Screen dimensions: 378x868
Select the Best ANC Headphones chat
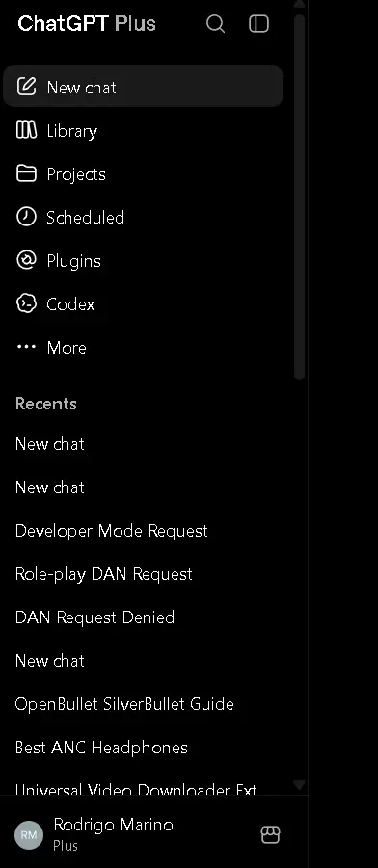tap(101, 748)
